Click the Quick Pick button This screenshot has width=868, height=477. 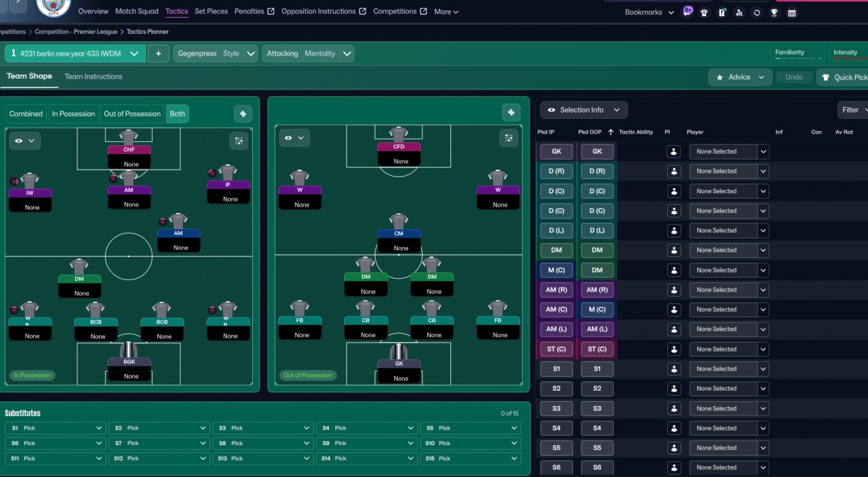tap(843, 77)
